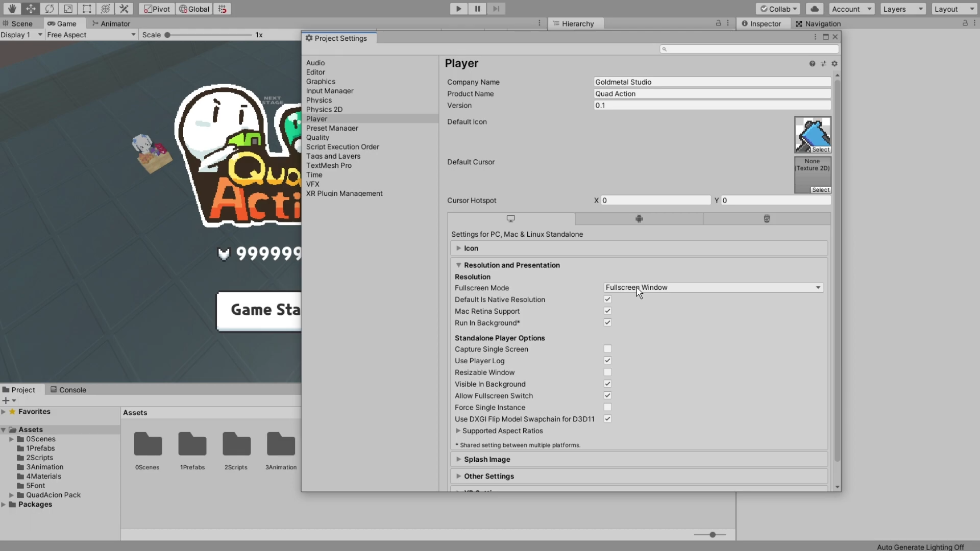Select the Hand tool in toolbar

pos(12,9)
